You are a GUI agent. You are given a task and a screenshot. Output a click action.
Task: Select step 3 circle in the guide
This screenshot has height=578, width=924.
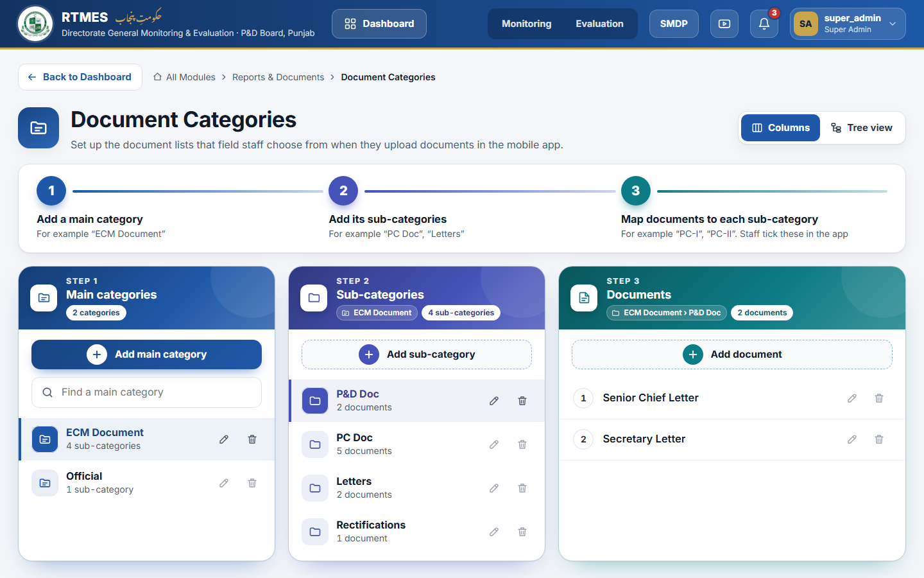[x=635, y=191]
